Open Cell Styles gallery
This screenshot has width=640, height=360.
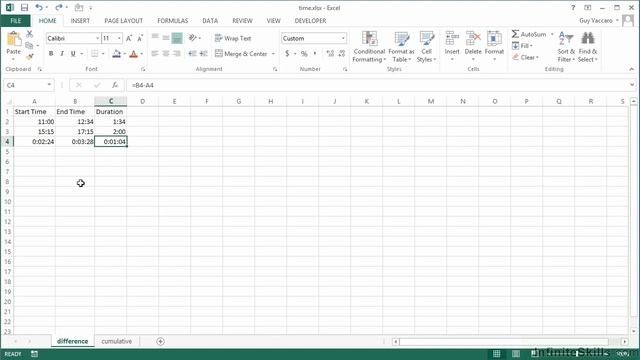pos(427,47)
